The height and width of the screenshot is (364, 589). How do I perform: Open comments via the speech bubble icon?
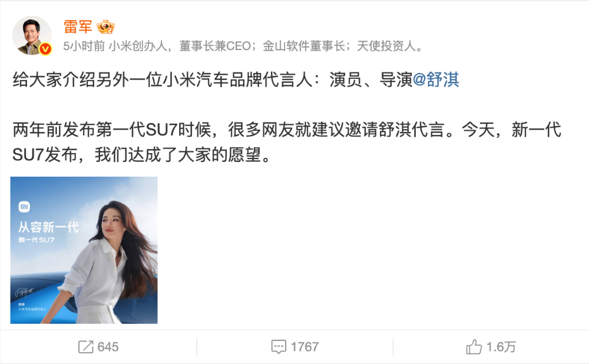279,347
